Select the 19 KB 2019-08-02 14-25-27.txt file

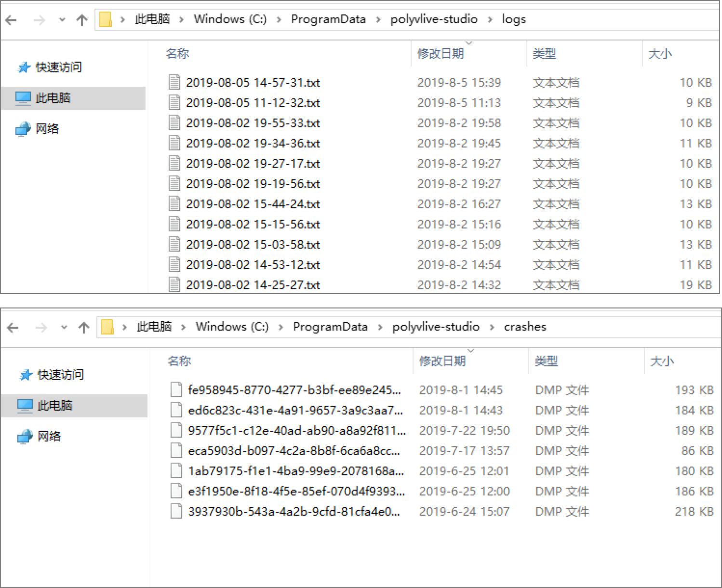[253, 285]
